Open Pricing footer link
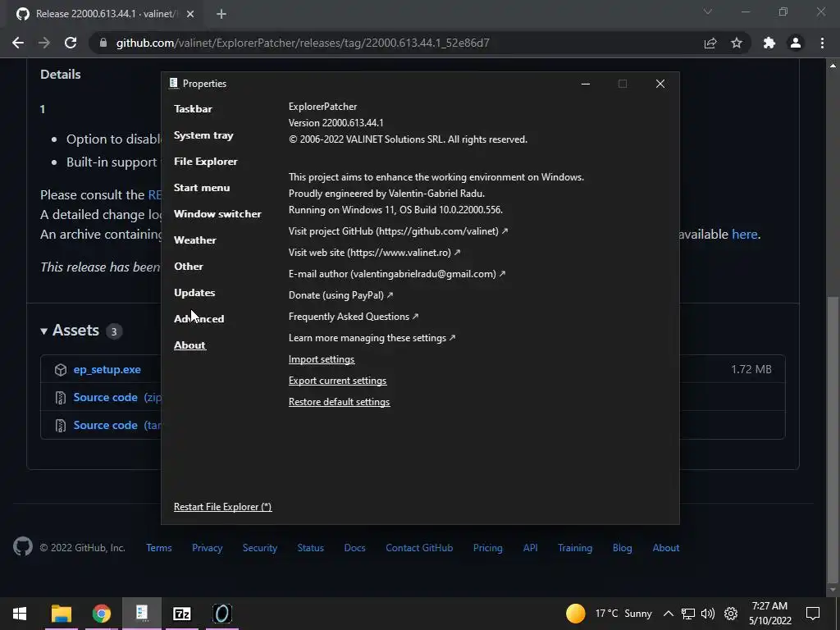Viewport: 840px width, 630px height. (488, 548)
